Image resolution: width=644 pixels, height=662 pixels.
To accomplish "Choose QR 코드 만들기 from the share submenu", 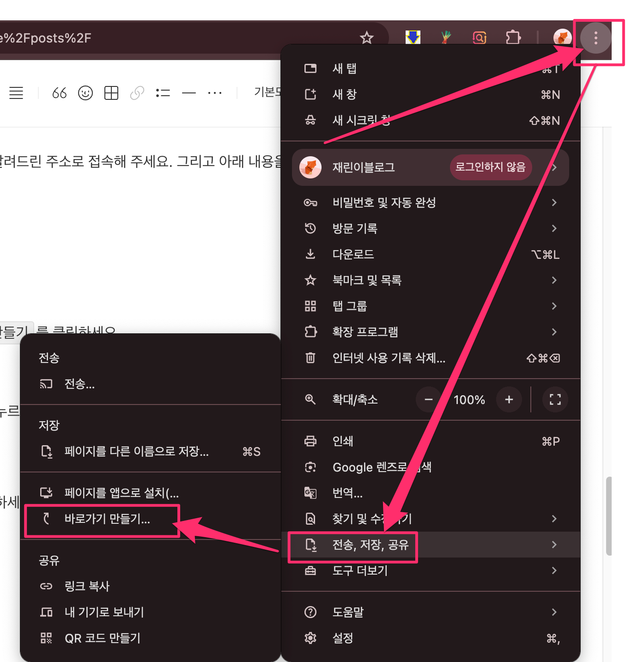I will 102,638.
